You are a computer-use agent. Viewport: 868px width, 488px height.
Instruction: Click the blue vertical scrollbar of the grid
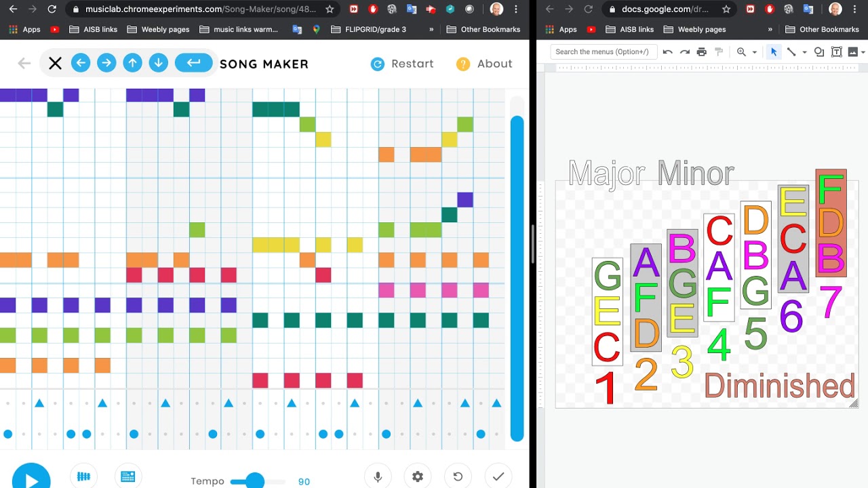coord(517,278)
